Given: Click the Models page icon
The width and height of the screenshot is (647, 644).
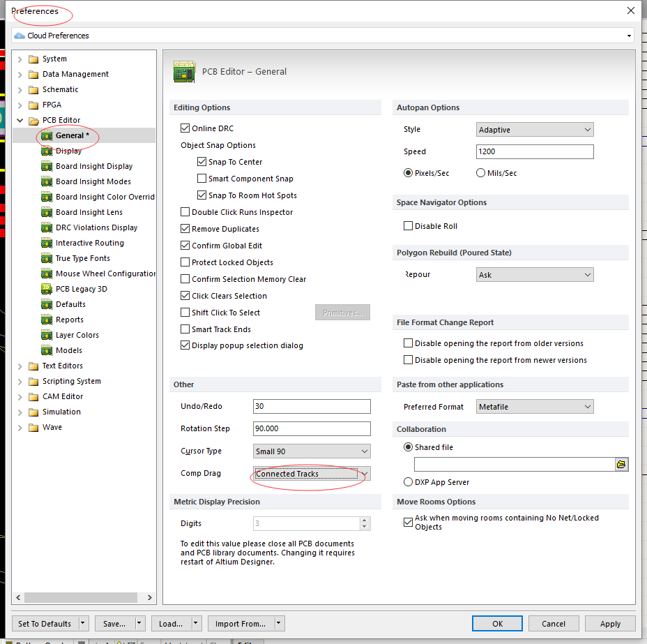Looking at the screenshot, I should [x=47, y=350].
